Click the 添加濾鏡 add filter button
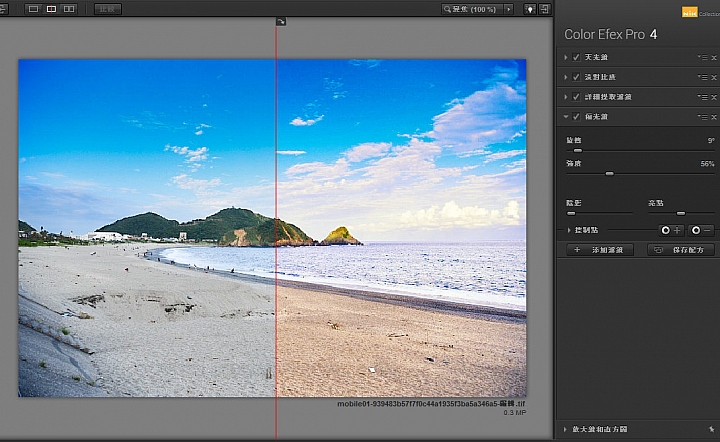The image size is (720, 442). [600, 250]
